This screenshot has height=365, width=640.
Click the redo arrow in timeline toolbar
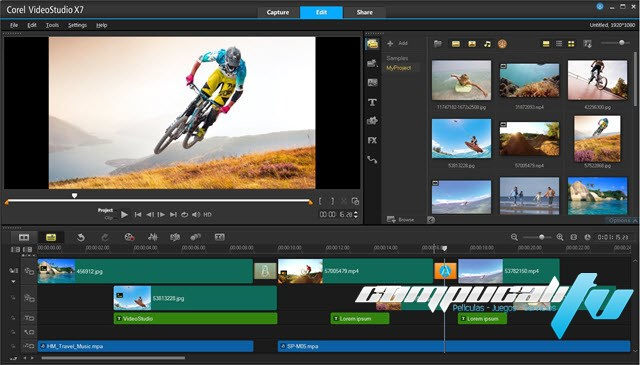[105, 237]
